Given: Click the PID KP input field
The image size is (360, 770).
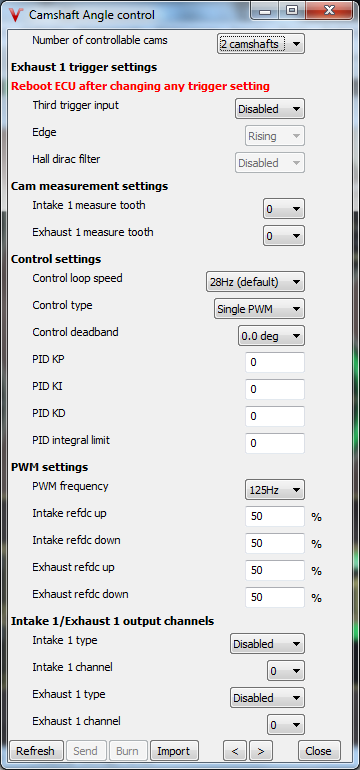Looking at the screenshot, I should (x=275, y=362).
